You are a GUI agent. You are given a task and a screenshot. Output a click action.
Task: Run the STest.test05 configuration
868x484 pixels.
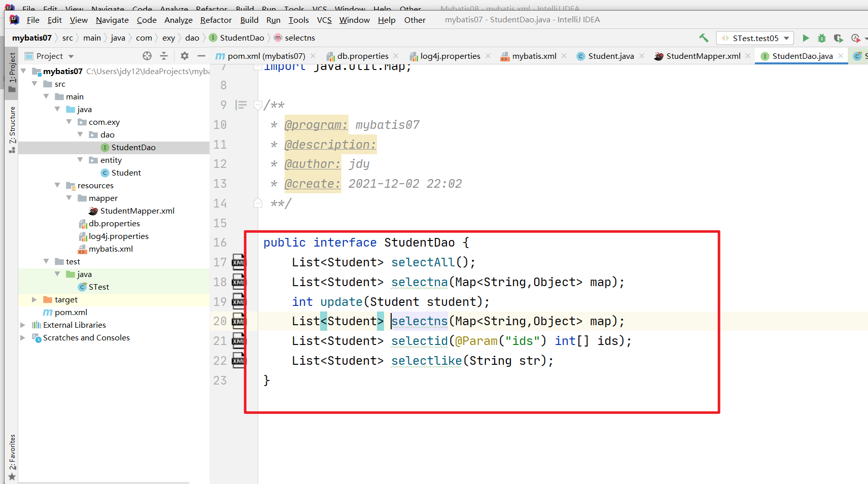pyautogui.click(x=806, y=38)
